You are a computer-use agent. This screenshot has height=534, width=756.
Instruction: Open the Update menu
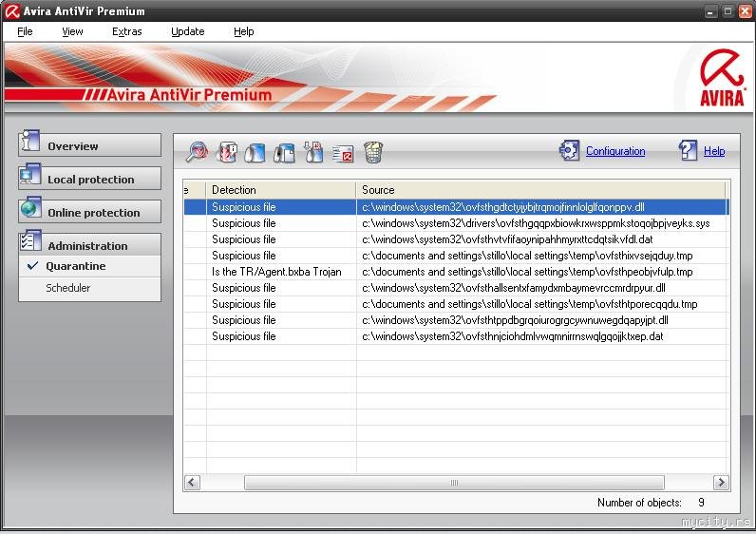[x=187, y=32]
